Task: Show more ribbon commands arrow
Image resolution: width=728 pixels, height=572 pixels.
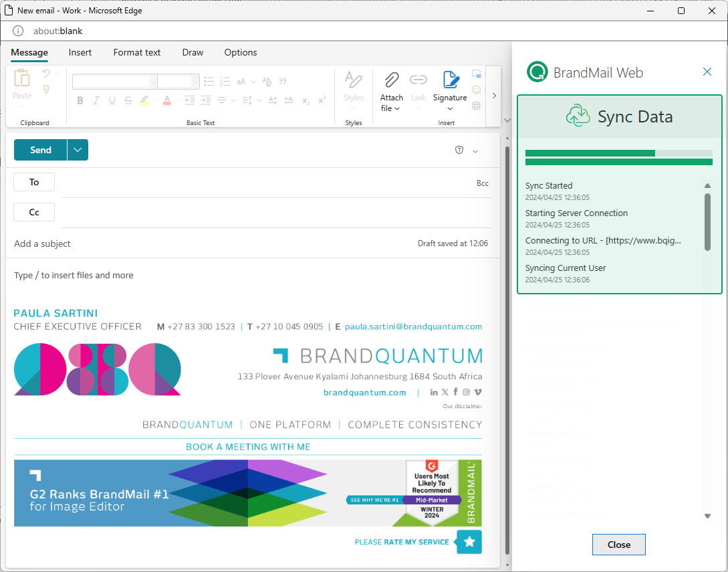Action: point(494,96)
